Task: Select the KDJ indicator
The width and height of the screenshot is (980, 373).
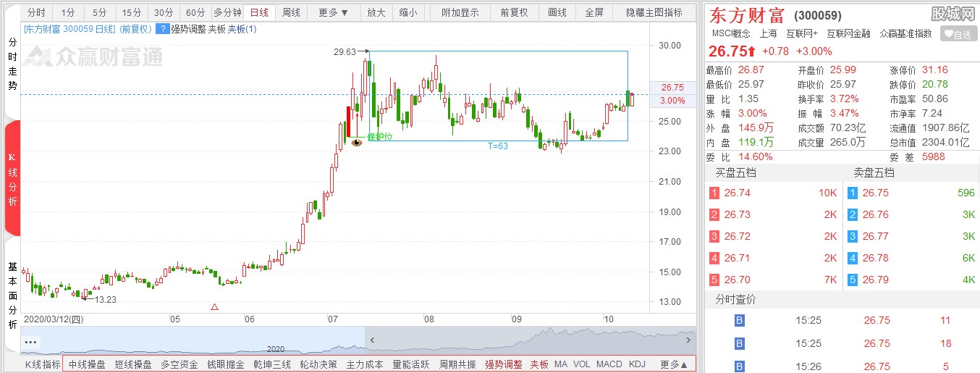Action: point(637,364)
